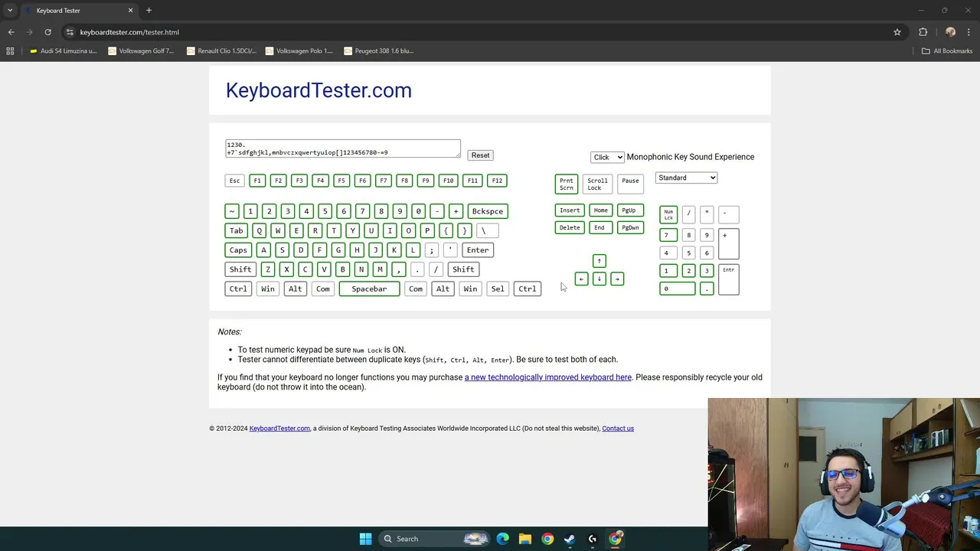Open the All Bookmarks folder
This screenshot has height=551, width=980.
click(x=947, y=51)
